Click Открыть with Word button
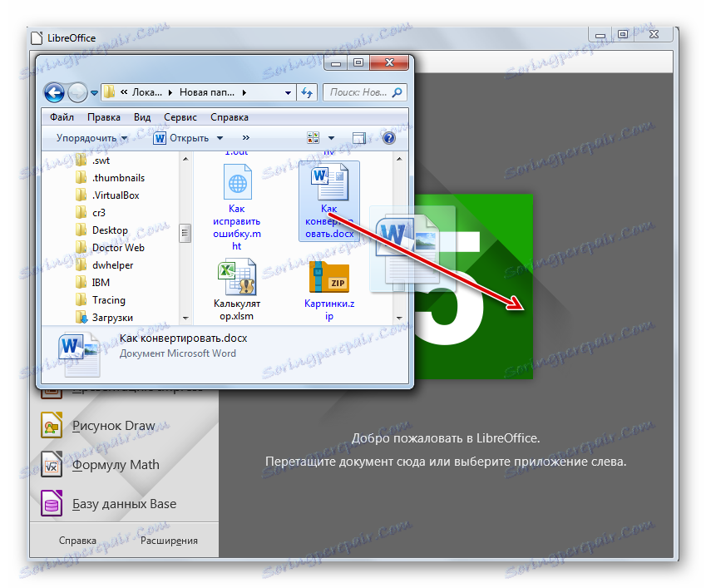 (x=180, y=138)
